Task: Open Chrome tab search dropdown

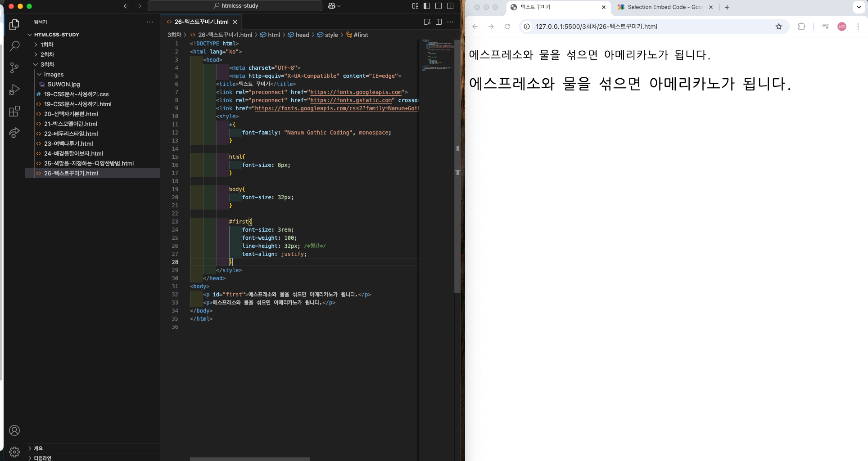Action: (x=859, y=7)
